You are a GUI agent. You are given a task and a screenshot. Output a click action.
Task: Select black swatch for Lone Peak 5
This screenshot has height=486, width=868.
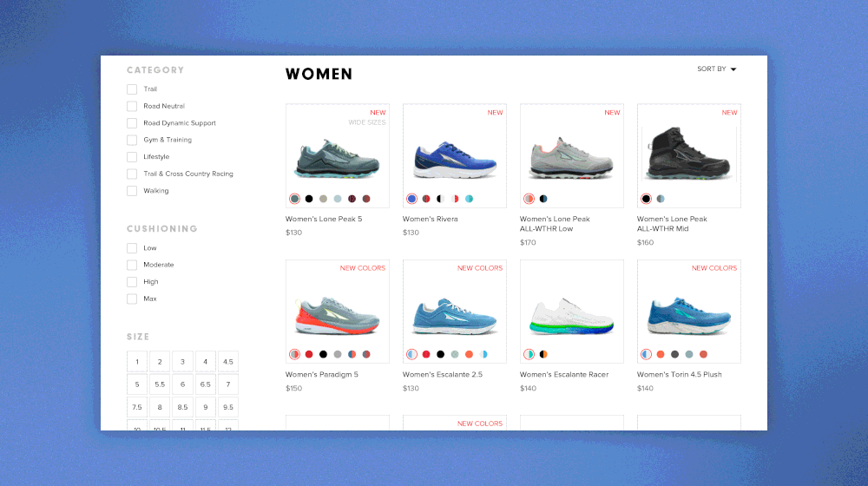(309, 199)
